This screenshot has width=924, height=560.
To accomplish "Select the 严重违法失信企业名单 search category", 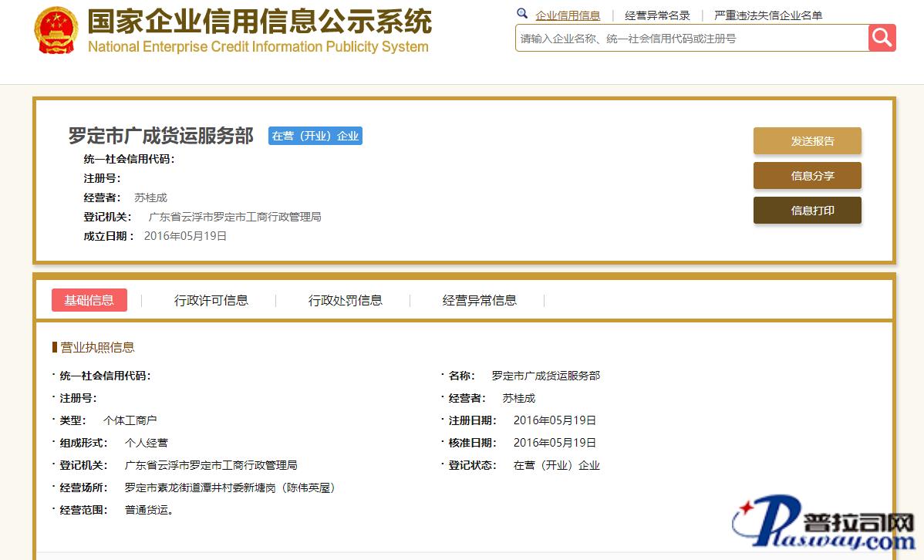I will 768,15.
